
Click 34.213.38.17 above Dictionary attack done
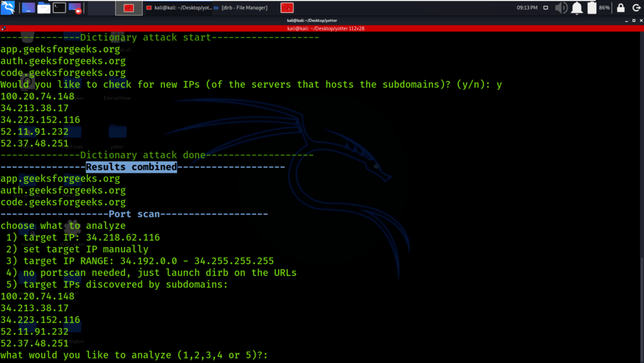point(35,108)
